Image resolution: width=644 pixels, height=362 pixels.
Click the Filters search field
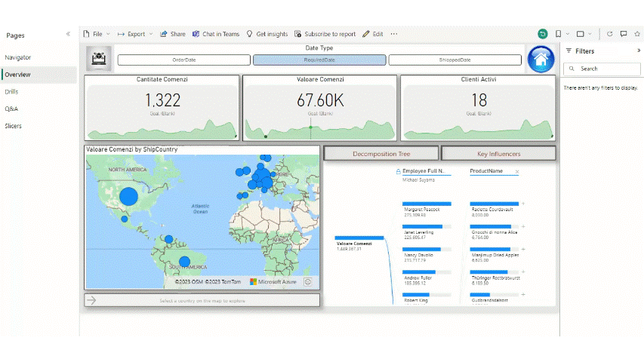point(604,69)
